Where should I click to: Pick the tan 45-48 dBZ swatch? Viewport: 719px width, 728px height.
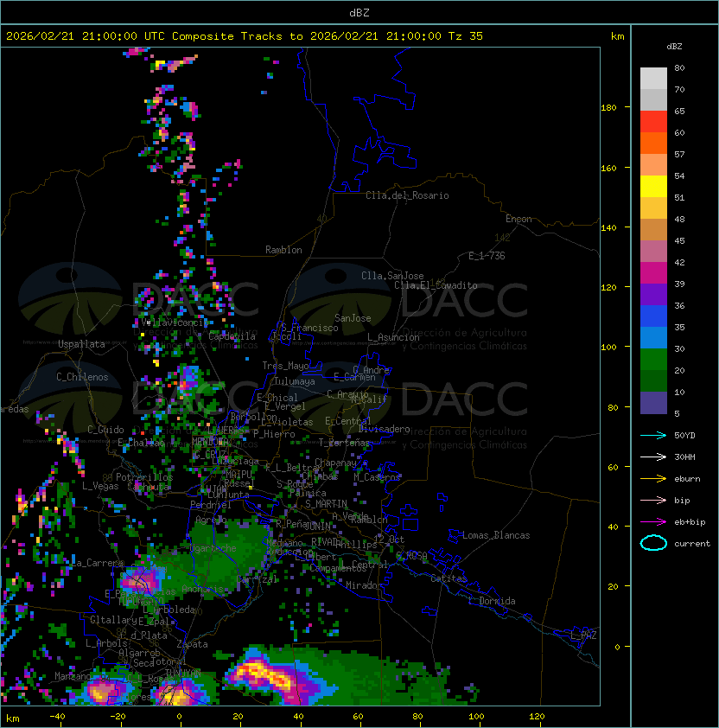pyautogui.click(x=653, y=230)
